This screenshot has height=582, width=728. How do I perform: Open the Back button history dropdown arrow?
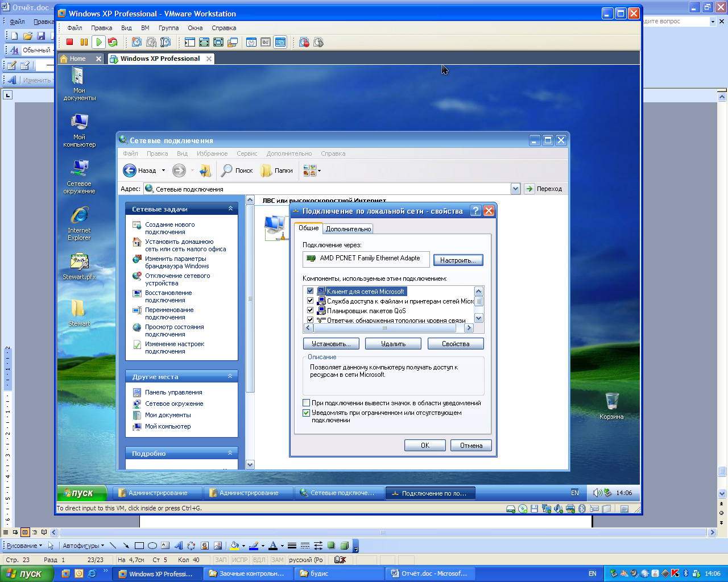coord(163,170)
